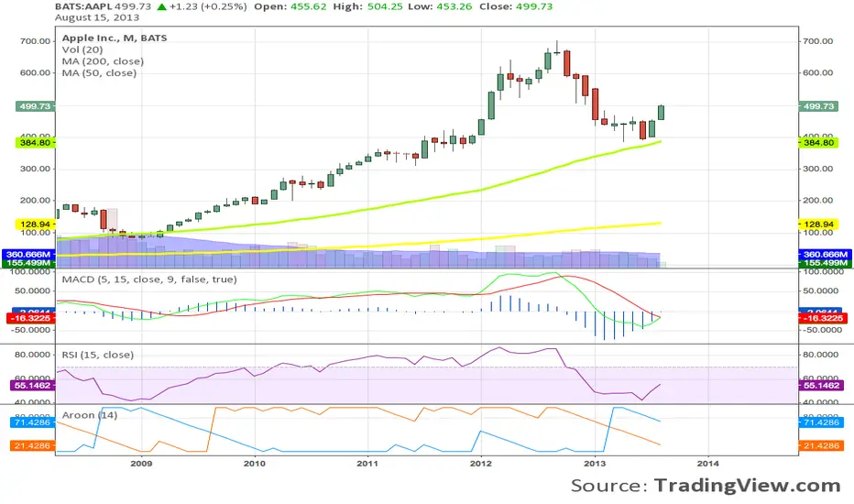Click the left 499.73 price tag
This screenshot has width=854, height=504.
coord(36,106)
